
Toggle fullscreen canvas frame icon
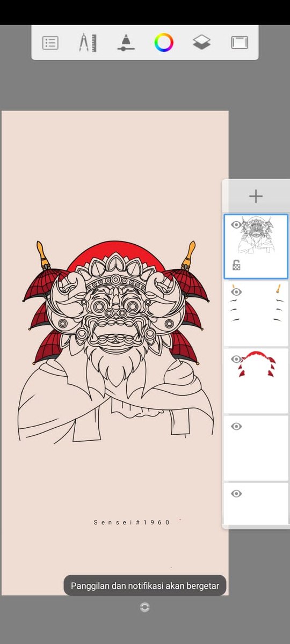(240, 42)
